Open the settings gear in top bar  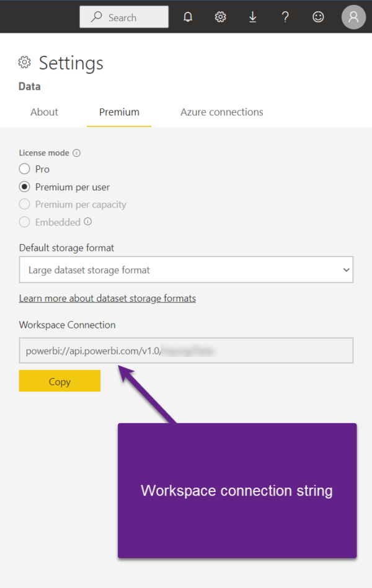(x=220, y=17)
